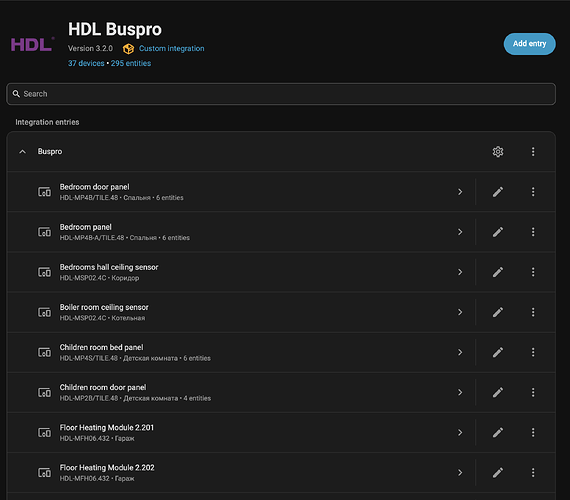570x500 pixels.
Task: Open three-dot menu for Bedroom panel
Action: click(533, 232)
